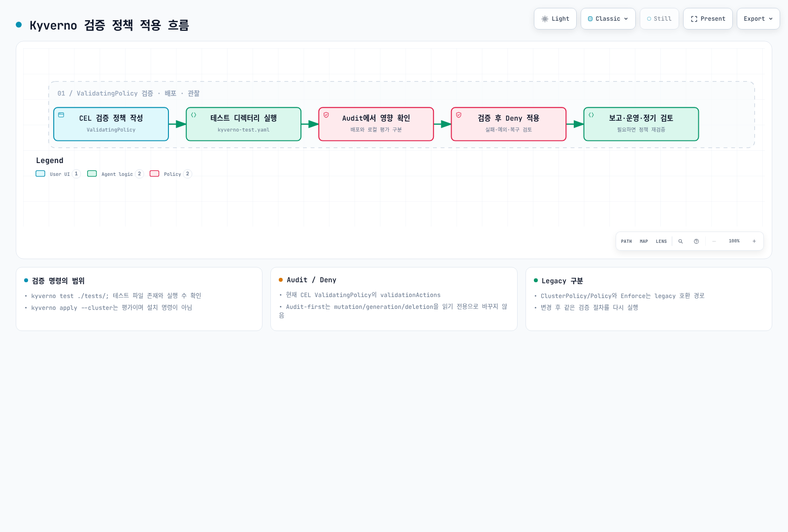Click the 검증 명령의 범위 card heading
The height and width of the screenshot is (532, 788).
coord(58,281)
